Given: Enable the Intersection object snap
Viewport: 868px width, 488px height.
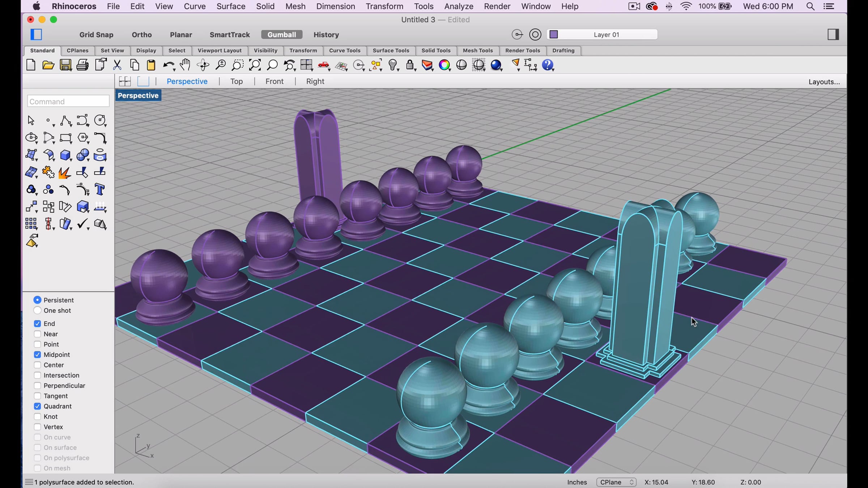Looking at the screenshot, I should click(x=37, y=375).
